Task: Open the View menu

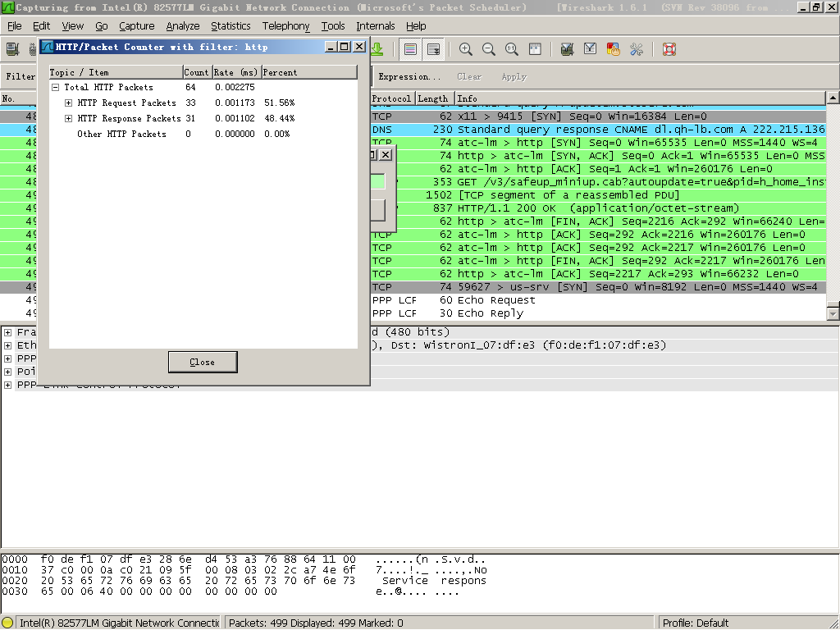Action: pyautogui.click(x=72, y=25)
